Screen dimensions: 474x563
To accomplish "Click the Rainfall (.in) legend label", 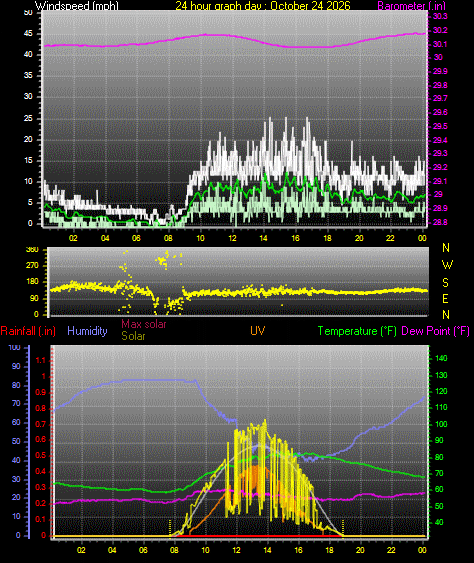I will tap(28, 331).
